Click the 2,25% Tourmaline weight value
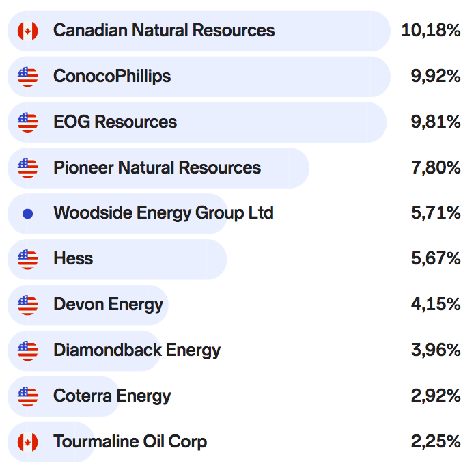 pyautogui.click(x=436, y=442)
